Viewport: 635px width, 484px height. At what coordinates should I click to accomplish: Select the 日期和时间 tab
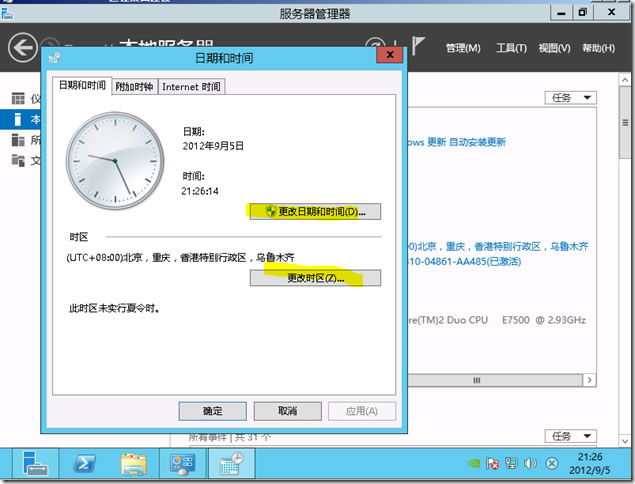tap(82, 87)
